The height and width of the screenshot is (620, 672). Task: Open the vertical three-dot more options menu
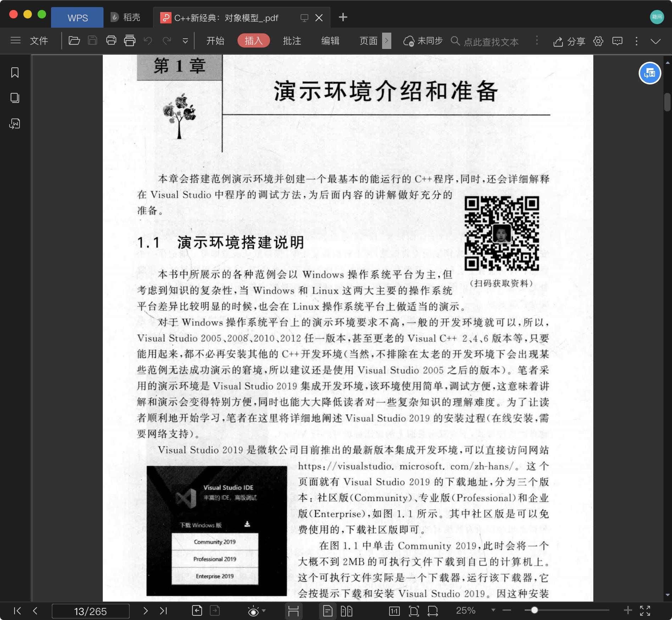pyautogui.click(x=637, y=41)
